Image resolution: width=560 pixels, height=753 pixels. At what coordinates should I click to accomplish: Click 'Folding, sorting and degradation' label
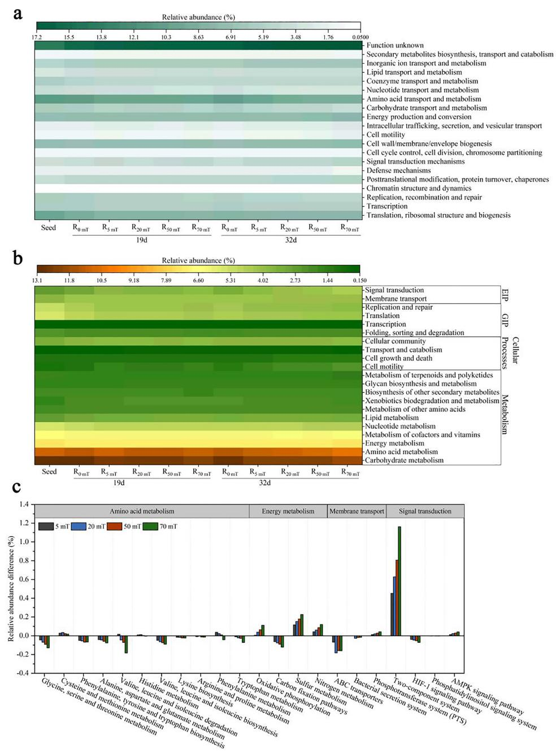tap(414, 333)
